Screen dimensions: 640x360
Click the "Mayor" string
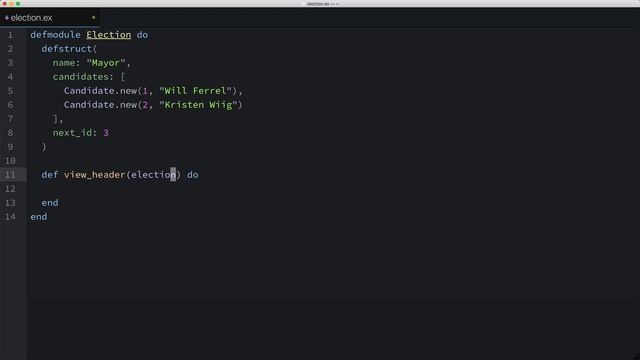106,63
